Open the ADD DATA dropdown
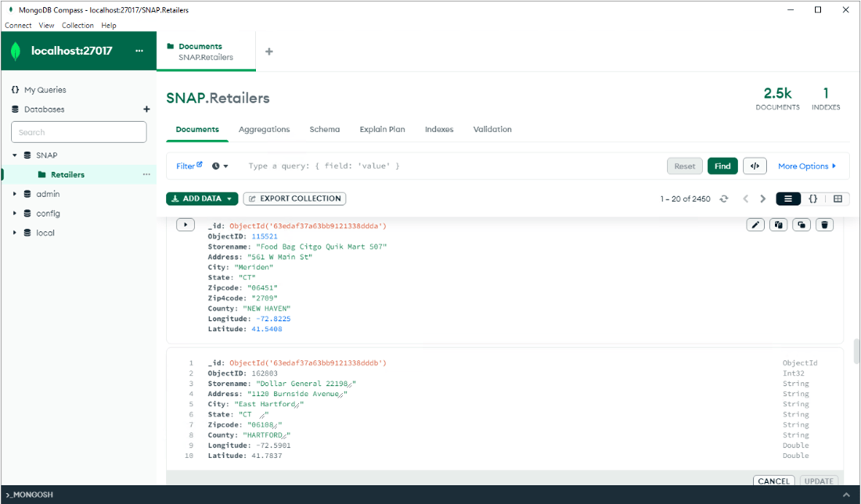 point(202,199)
